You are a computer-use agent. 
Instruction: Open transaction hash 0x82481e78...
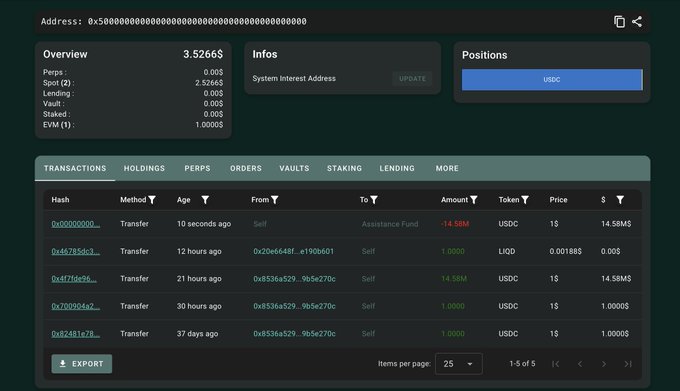click(x=75, y=334)
